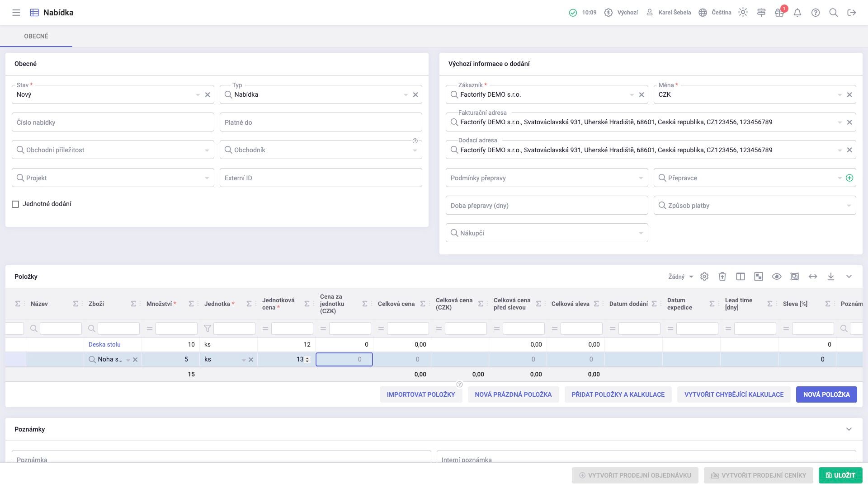The image size is (868, 488).
Task: Open the Žádný filter dropdown
Action: (681, 277)
